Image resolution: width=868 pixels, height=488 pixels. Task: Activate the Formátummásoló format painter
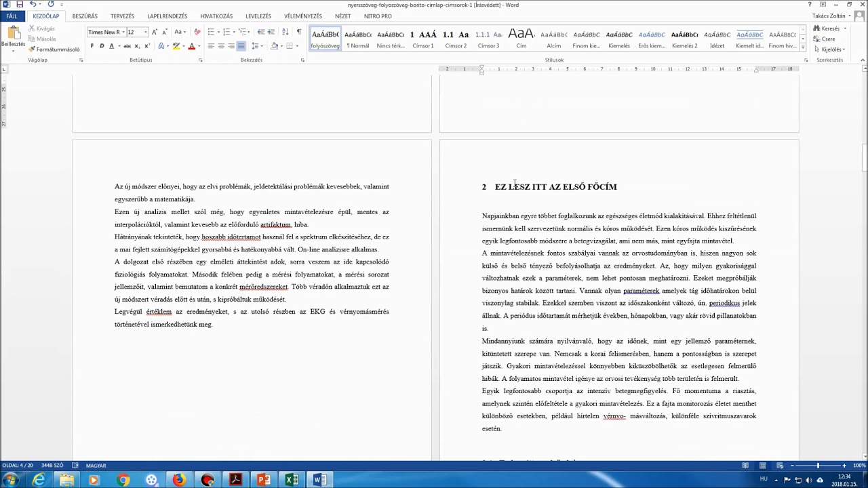54,49
